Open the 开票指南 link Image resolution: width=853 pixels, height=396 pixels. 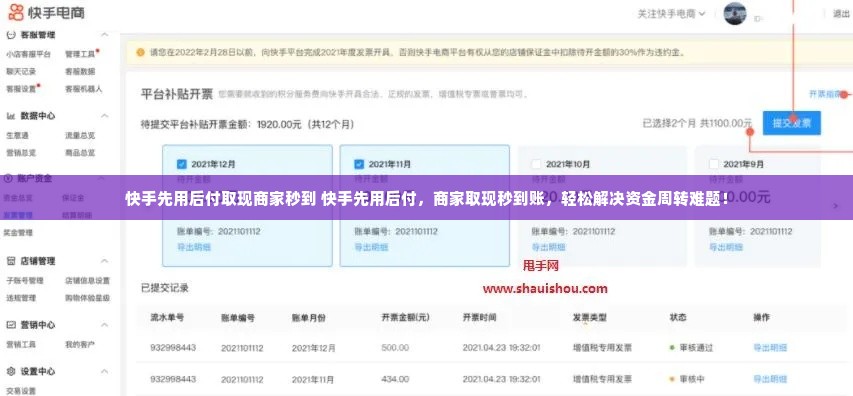tap(824, 94)
